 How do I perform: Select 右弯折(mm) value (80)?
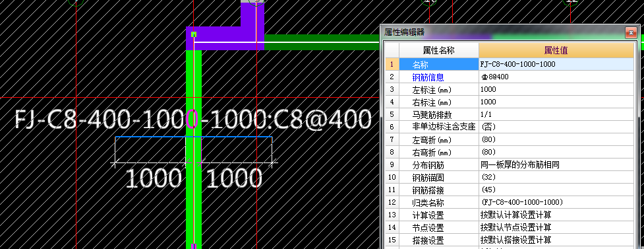556,153
